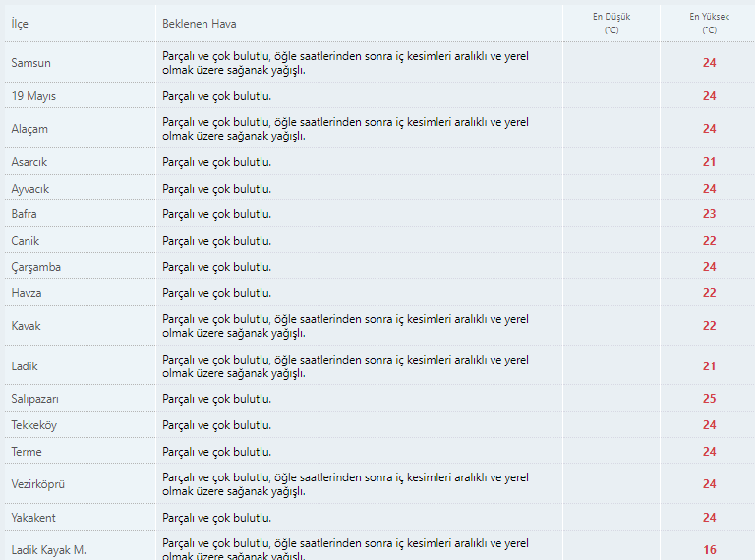
Task: Select the Alaçam district name
Action: tap(29, 129)
